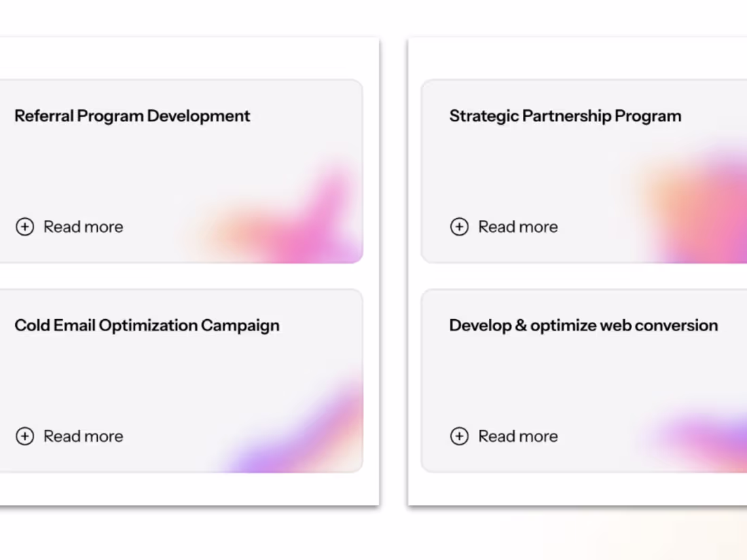Click the plus icon under Develop & optimize web conversion
The width and height of the screenshot is (747, 560).
click(x=459, y=436)
